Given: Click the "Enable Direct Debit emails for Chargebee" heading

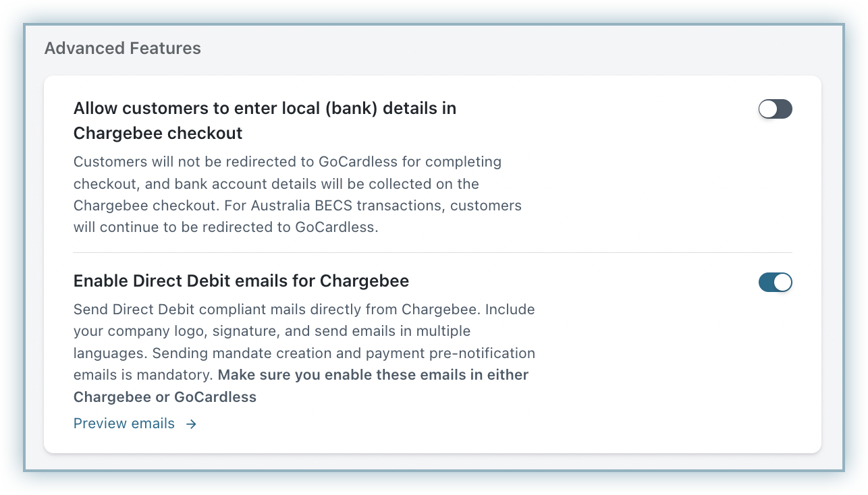Looking at the screenshot, I should pos(241,281).
